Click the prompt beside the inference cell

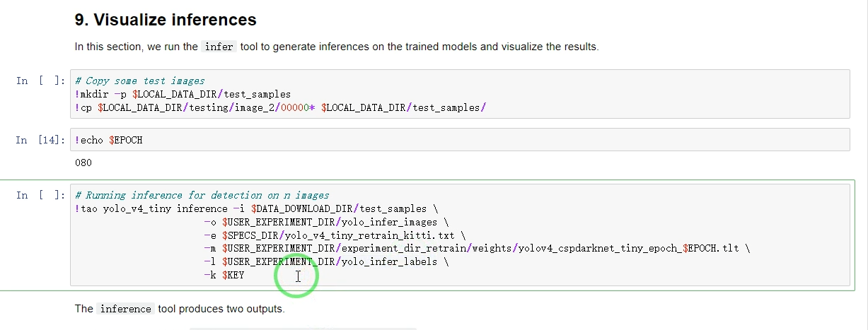point(42,195)
